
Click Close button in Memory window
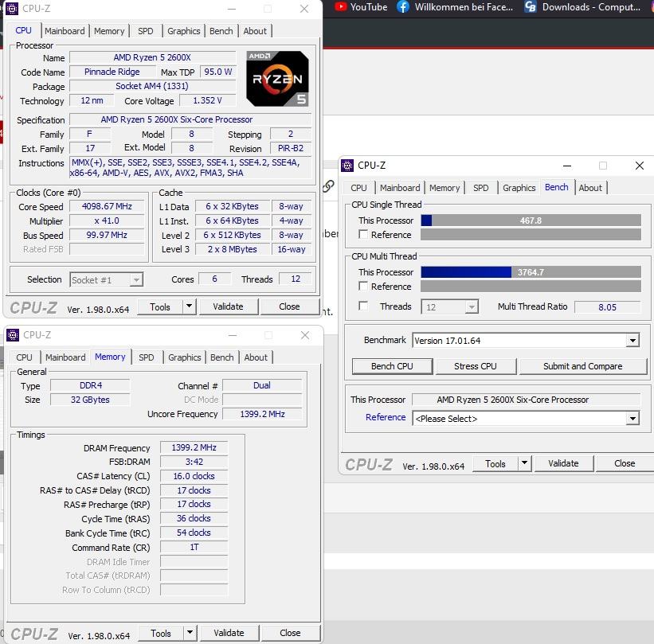pos(290,633)
